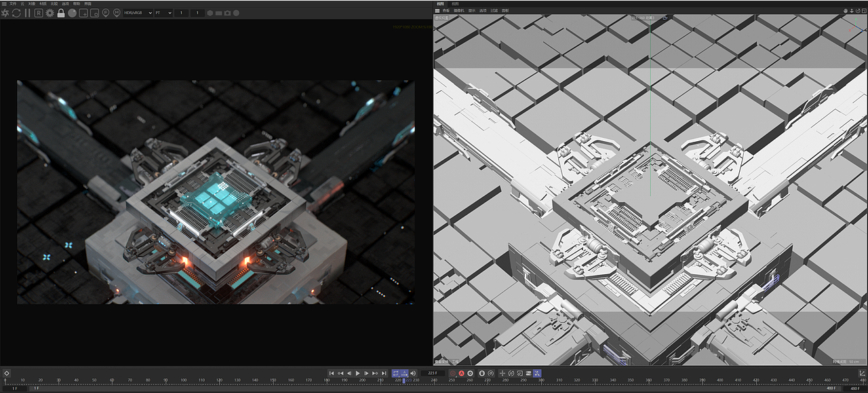Click the first numeric field showing 1

tap(181, 13)
